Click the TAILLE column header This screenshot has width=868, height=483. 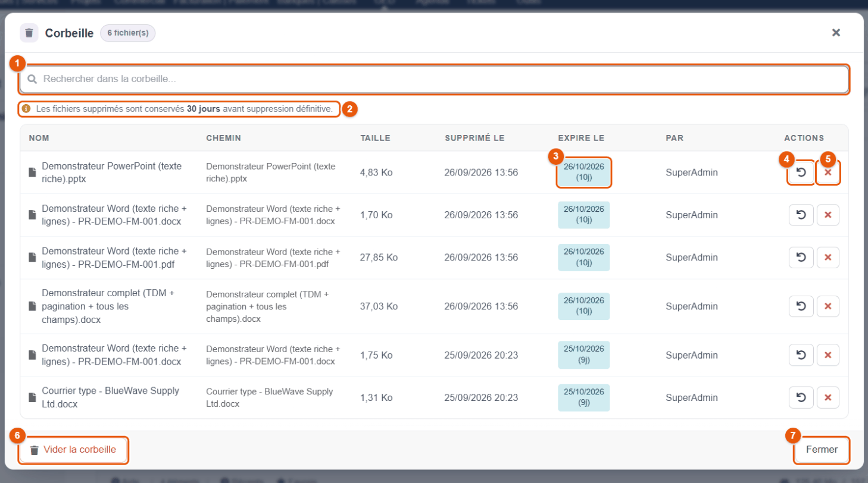tap(375, 138)
